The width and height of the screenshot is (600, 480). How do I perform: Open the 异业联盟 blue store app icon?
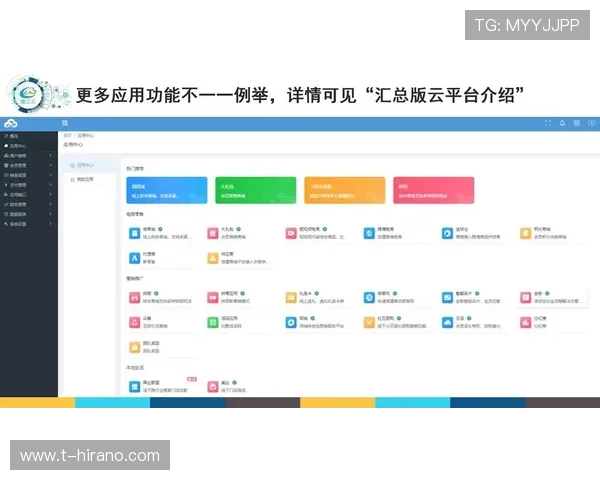134,387
